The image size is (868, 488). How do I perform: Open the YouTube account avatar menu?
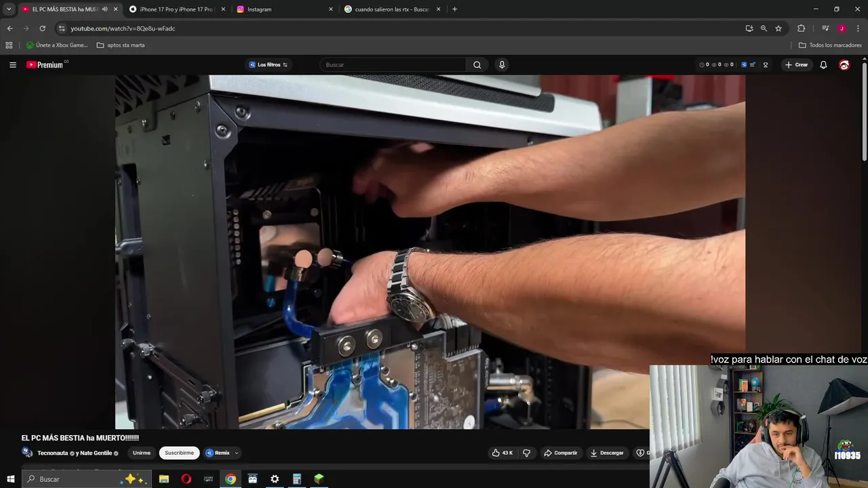tap(844, 65)
